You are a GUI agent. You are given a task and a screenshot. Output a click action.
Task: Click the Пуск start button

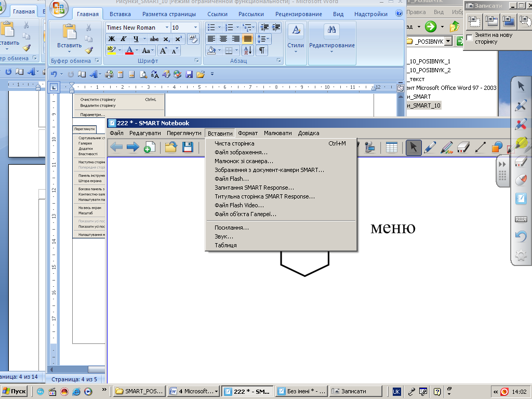click(14, 391)
